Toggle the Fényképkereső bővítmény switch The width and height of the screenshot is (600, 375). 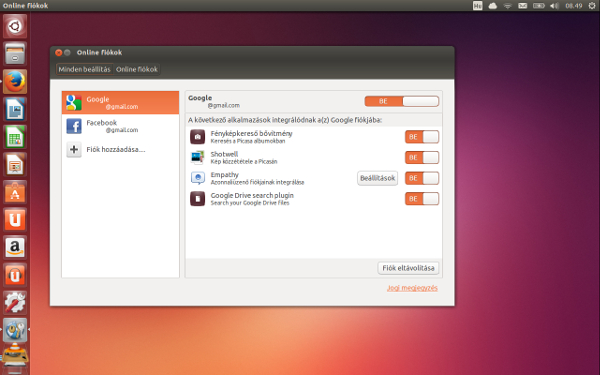click(x=422, y=137)
